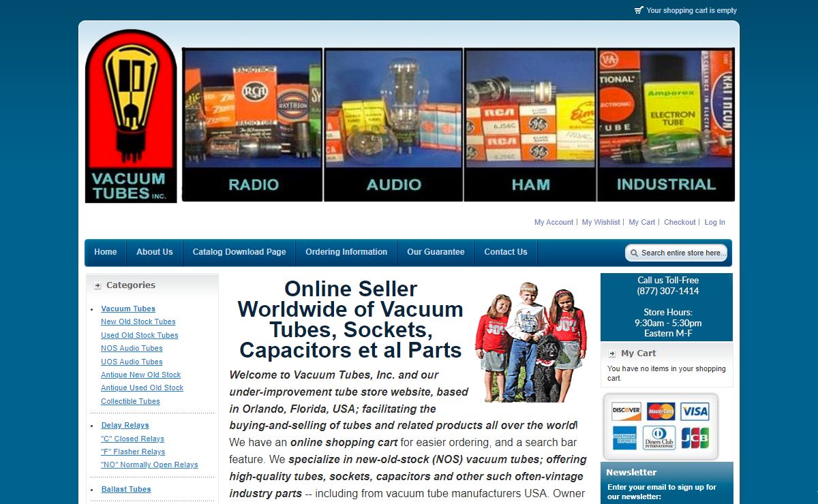The height and width of the screenshot is (504, 818).
Task: Open the Ballast Tubes category
Action: coord(126,489)
